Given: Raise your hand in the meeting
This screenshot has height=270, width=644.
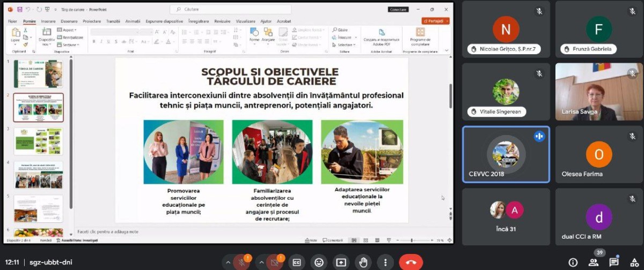Looking at the screenshot, I should coord(363,262).
